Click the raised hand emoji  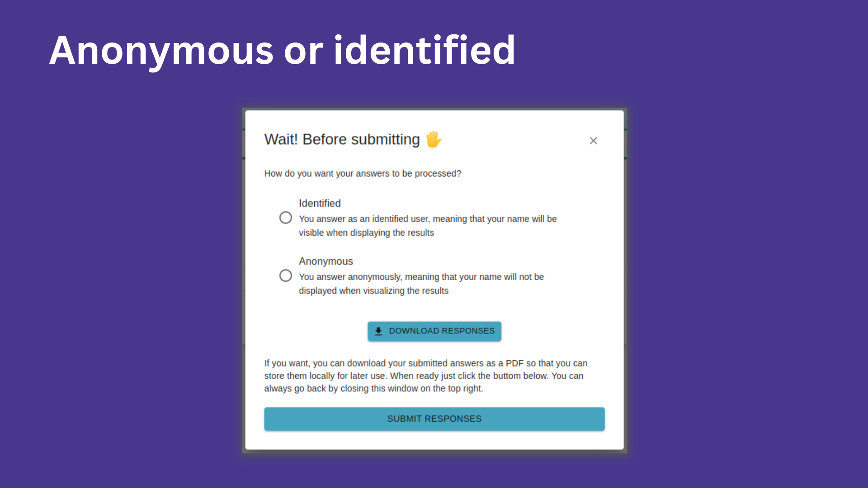[434, 139]
